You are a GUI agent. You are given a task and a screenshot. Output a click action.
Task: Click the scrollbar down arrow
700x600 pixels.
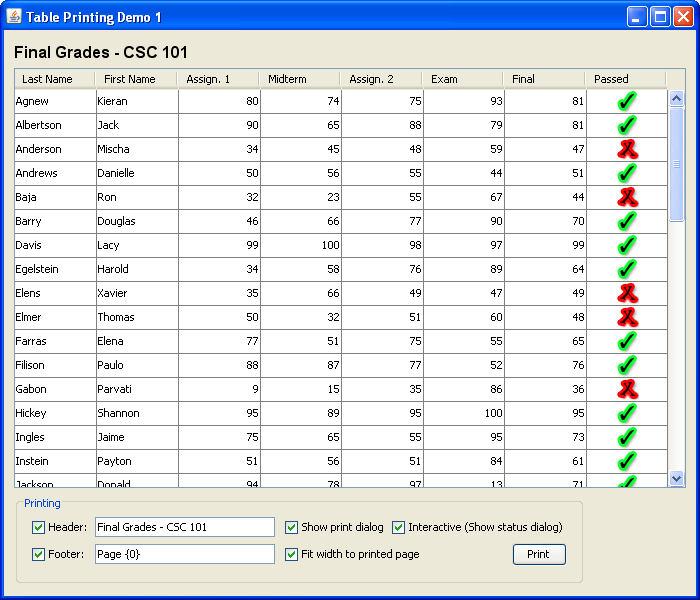[x=677, y=479]
